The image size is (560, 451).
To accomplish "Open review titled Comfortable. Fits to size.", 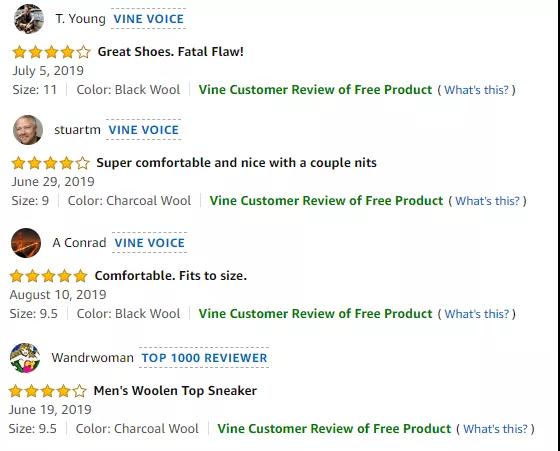I will [x=171, y=276].
